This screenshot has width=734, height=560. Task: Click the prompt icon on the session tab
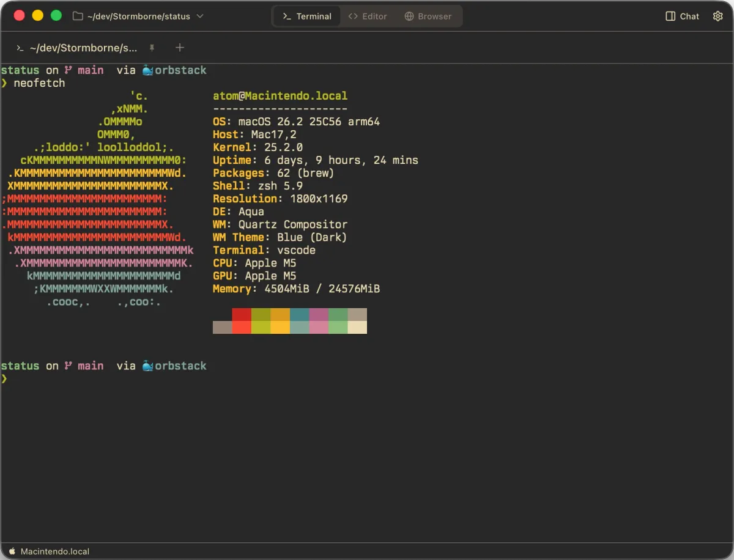[x=20, y=48]
